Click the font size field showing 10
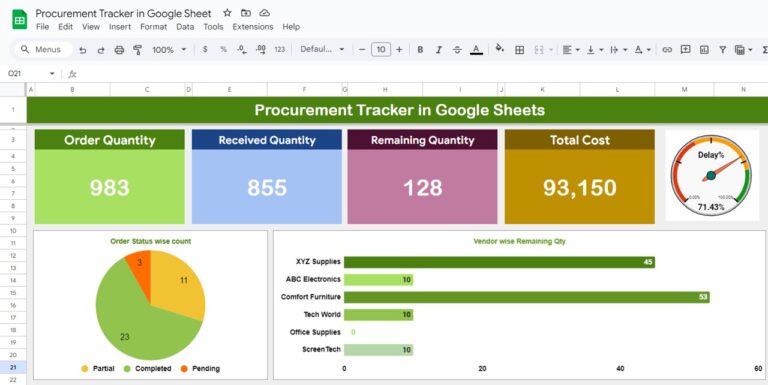The height and width of the screenshot is (385, 768). tap(381, 49)
